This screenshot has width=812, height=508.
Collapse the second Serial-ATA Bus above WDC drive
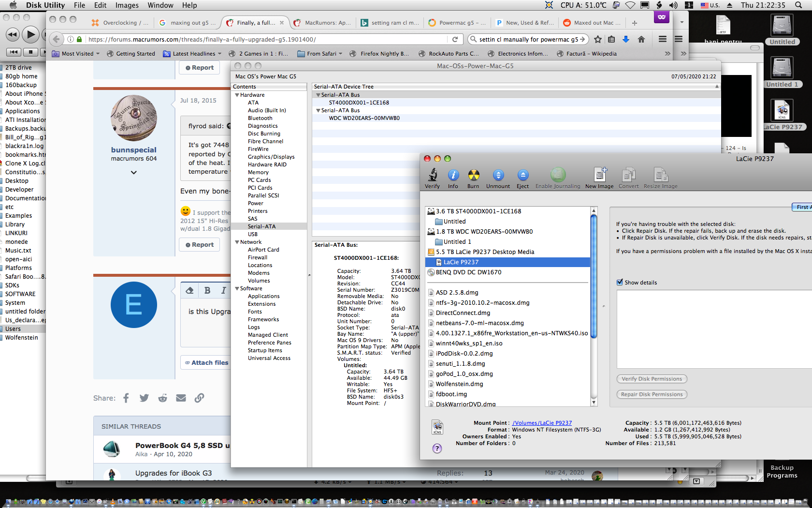pos(318,111)
